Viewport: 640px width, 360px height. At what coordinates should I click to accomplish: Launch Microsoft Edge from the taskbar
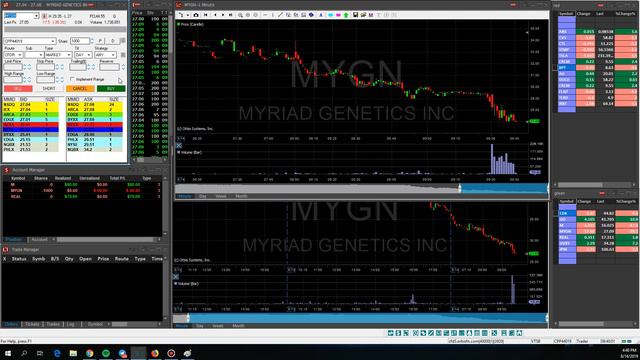click(x=57, y=353)
